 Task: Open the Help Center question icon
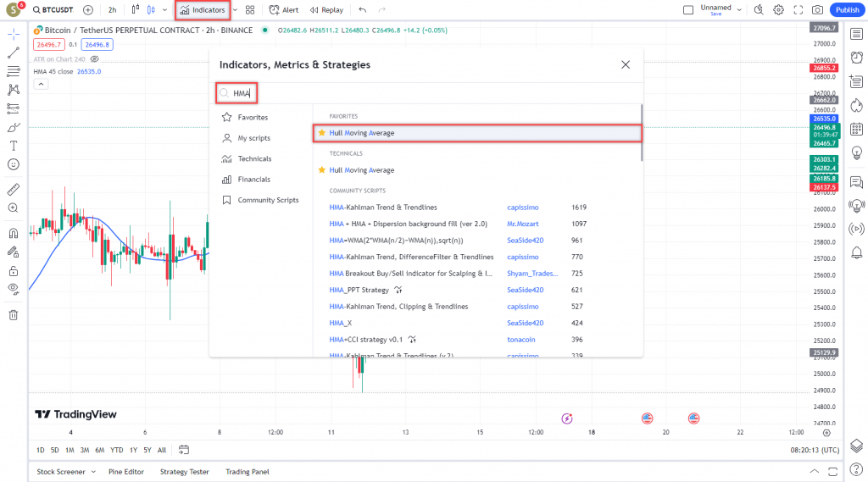pos(856,470)
